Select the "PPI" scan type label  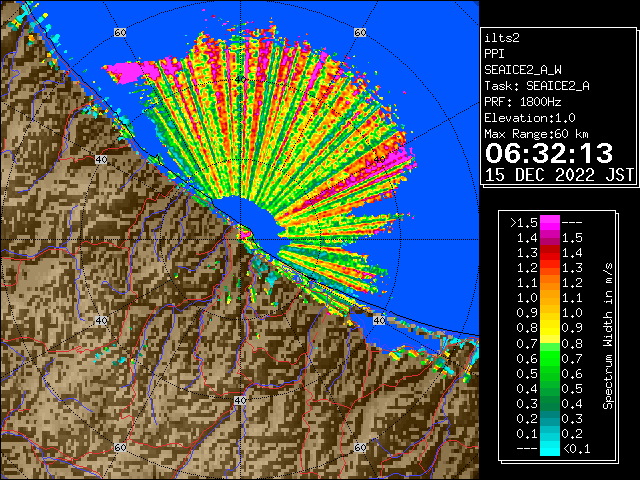click(x=494, y=54)
